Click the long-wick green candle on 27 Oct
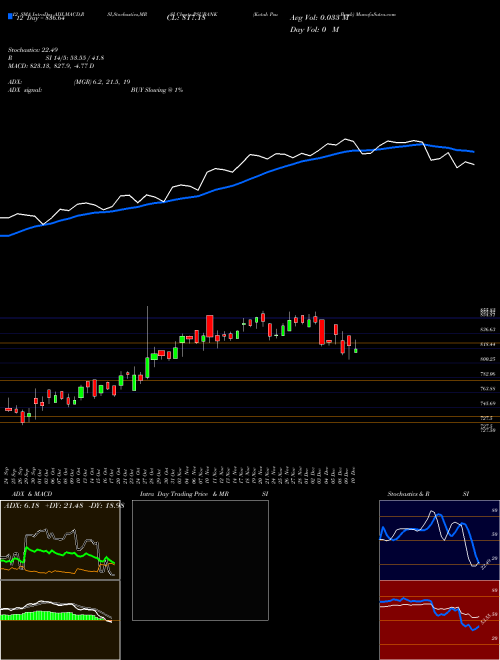This screenshot has width=500, height=660. [147, 367]
